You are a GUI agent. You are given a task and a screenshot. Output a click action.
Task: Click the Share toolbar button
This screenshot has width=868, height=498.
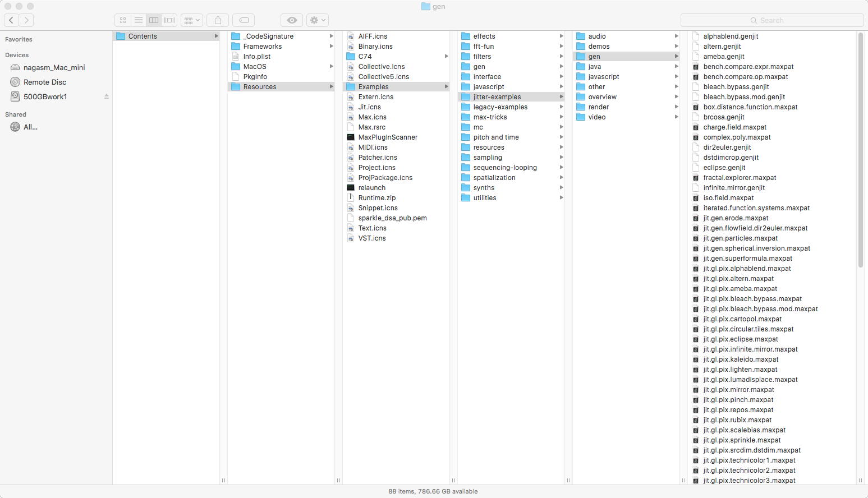pyautogui.click(x=218, y=20)
